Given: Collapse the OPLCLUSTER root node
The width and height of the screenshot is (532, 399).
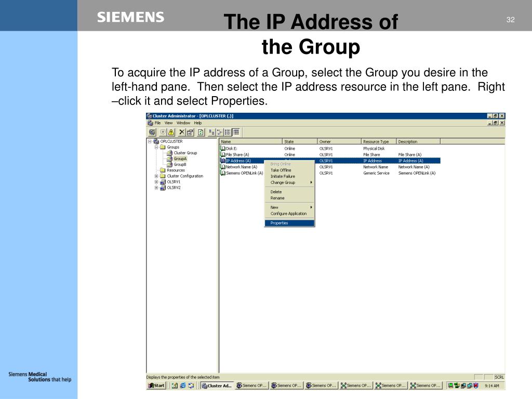Looking at the screenshot, I should [150, 141].
